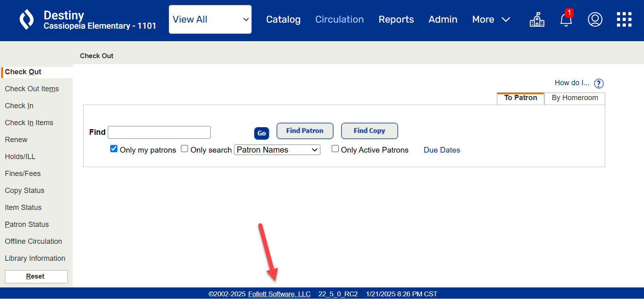644x306 pixels.
Task: Click the Find Copy button
Action: click(x=370, y=131)
